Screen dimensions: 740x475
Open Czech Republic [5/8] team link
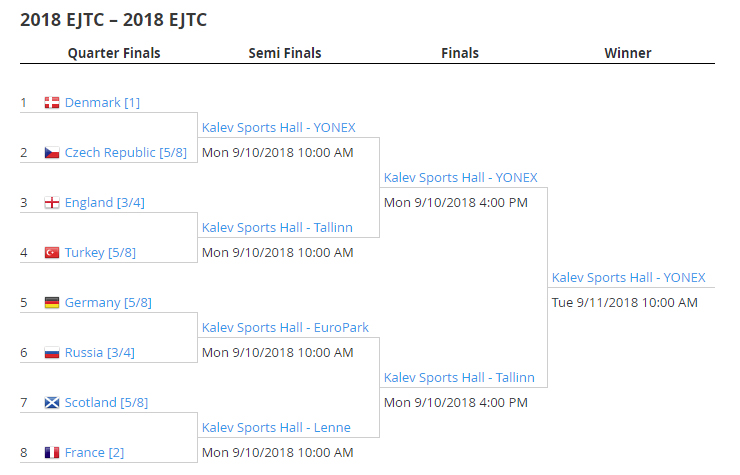(x=125, y=153)
